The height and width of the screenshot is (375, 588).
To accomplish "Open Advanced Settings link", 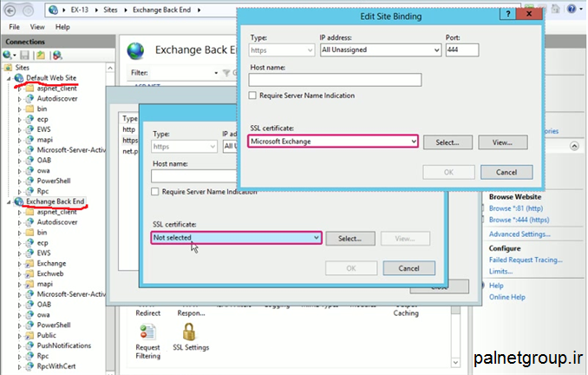I will (519, 234).
